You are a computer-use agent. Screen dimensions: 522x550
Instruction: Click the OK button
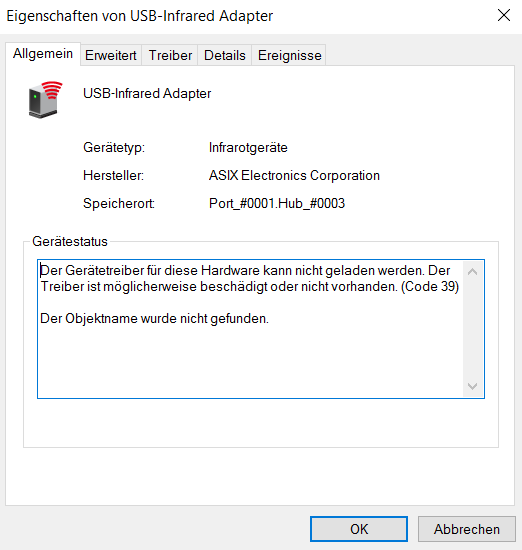(359, 529)
